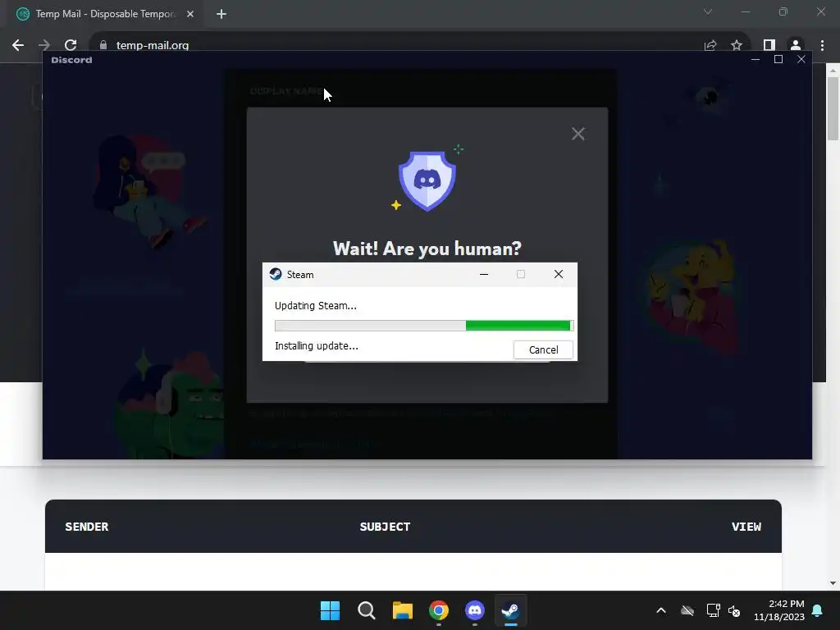This screenshot has height=630, width=840.
Task: Click 'Installing update...' status text
Action: [x=316, y=346]
